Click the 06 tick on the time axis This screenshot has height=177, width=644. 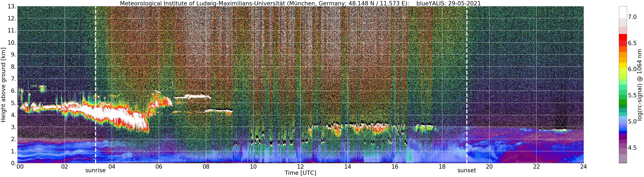[x=159, y=166]
